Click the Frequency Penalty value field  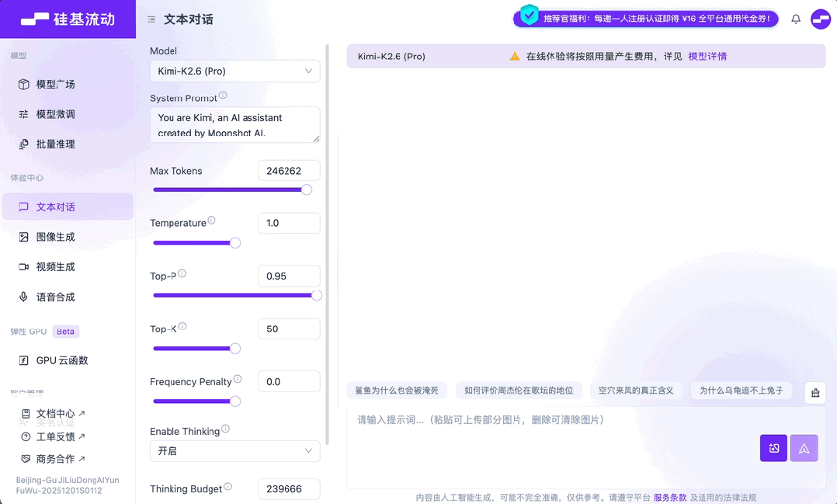[289, 382]
